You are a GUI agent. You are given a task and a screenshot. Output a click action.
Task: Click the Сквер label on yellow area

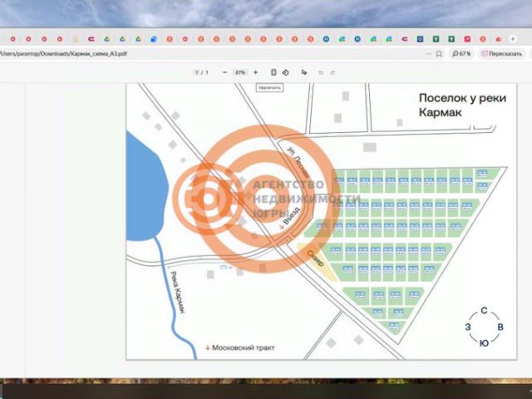pyautogui.click(x=316, y=259)
